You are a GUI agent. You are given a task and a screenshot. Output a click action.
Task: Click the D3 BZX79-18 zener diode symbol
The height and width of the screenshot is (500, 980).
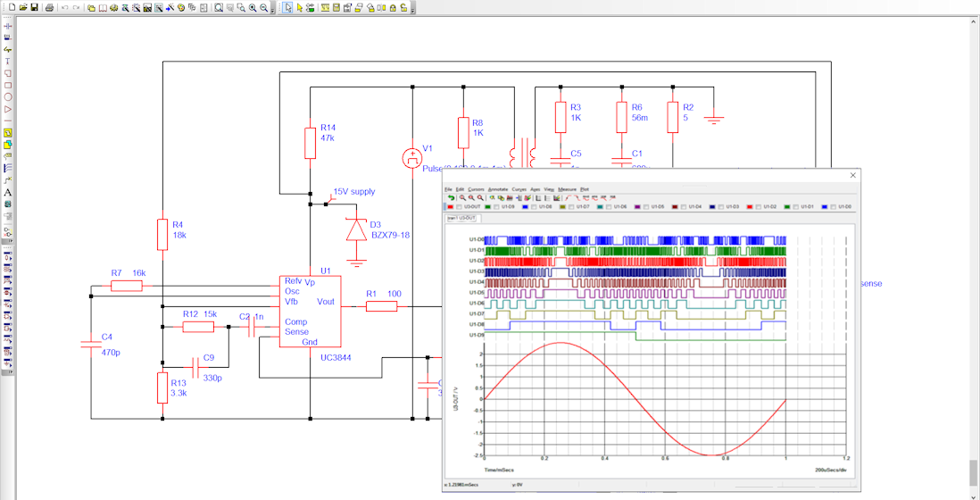[x=357, y=229]
